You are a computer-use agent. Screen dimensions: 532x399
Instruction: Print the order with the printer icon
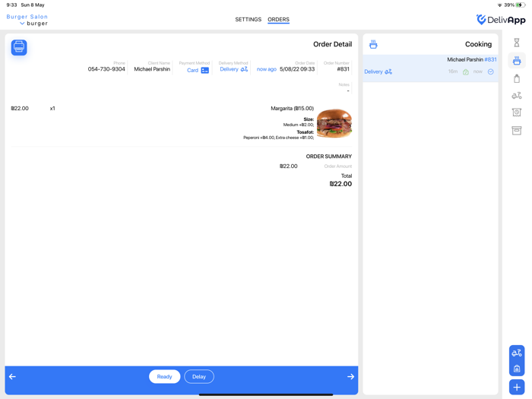(x=19, y=47)
